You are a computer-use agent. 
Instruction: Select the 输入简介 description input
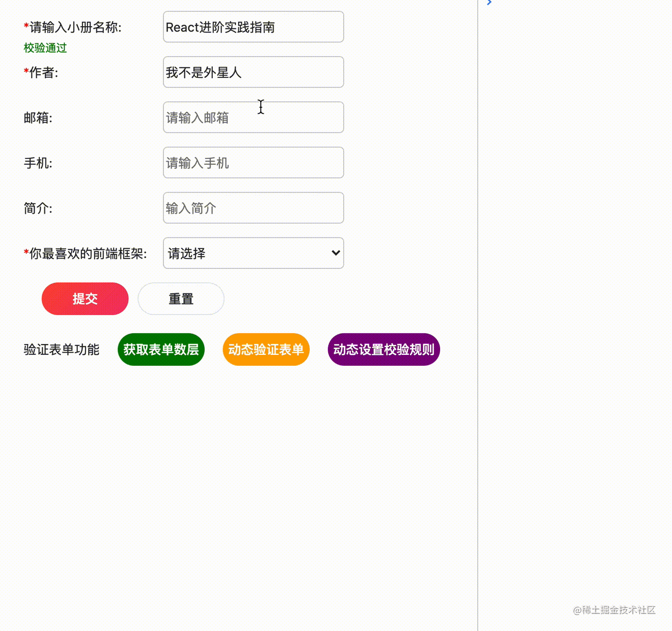point(253,208)
